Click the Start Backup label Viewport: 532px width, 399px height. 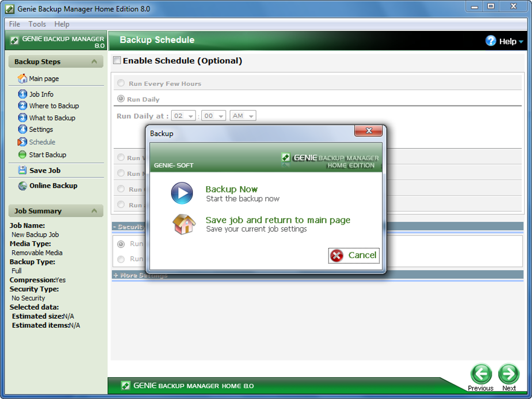(47, 155)
